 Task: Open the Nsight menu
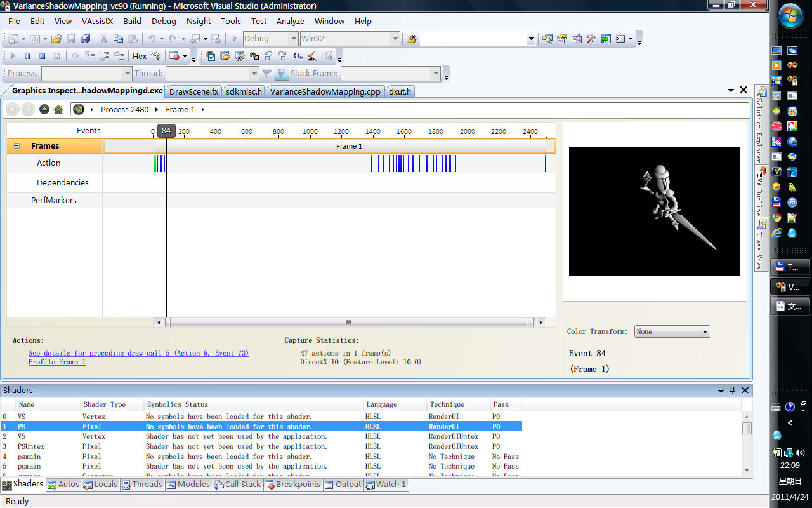[199, 21]
